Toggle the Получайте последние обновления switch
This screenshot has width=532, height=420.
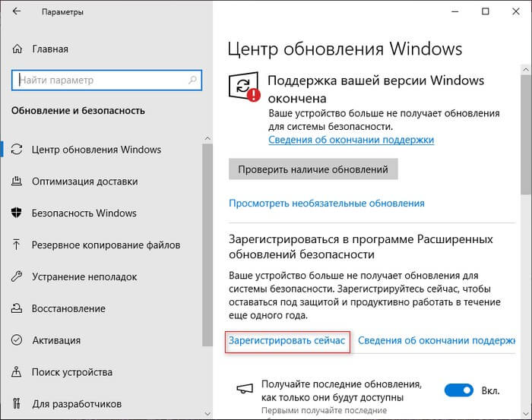tap(458, 390)
